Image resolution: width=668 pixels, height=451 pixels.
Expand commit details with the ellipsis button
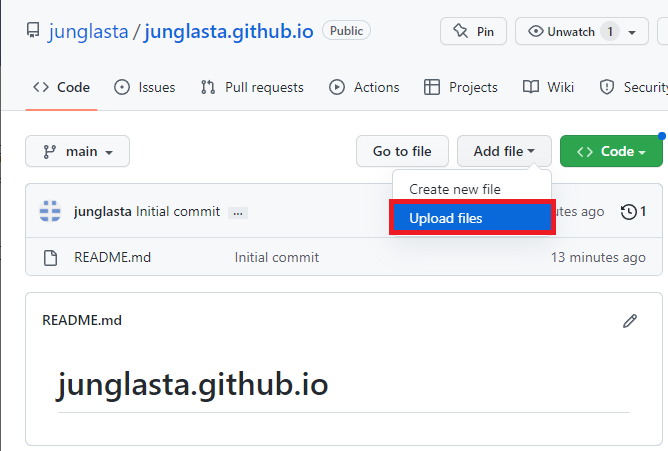[238, 213]
